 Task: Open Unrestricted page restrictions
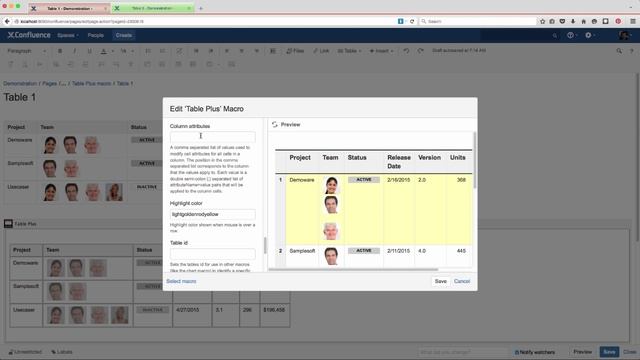25,352
